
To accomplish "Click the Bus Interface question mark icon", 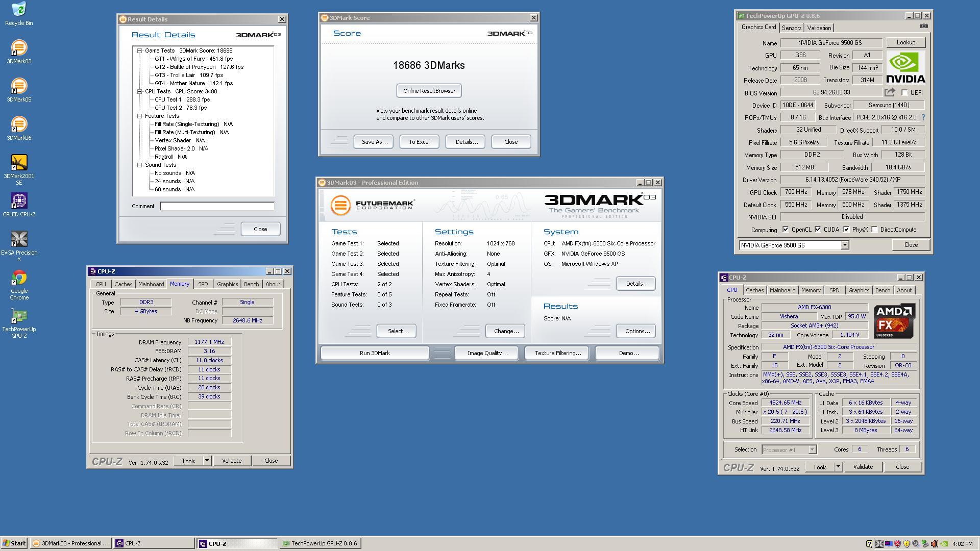I will [x=923, y=117].
